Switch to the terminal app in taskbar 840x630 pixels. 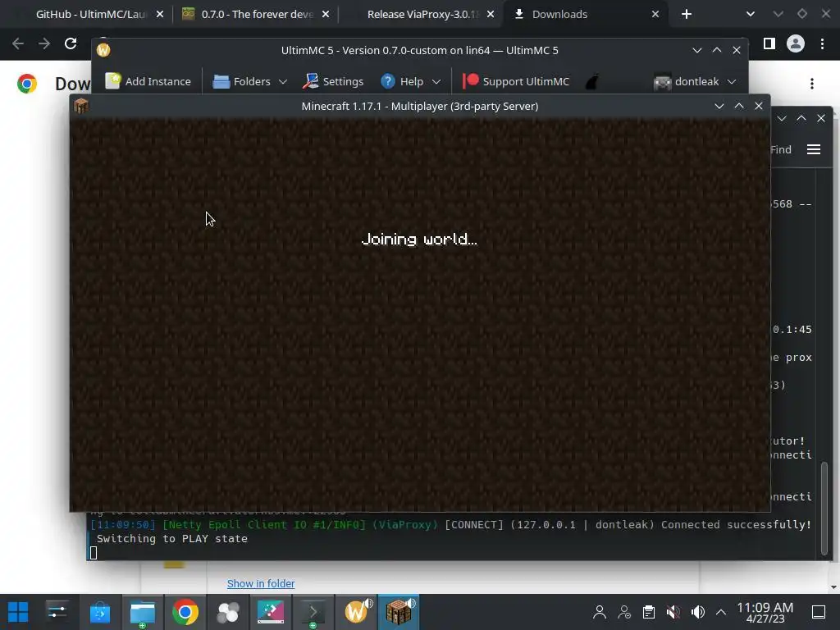click(313, 612)
